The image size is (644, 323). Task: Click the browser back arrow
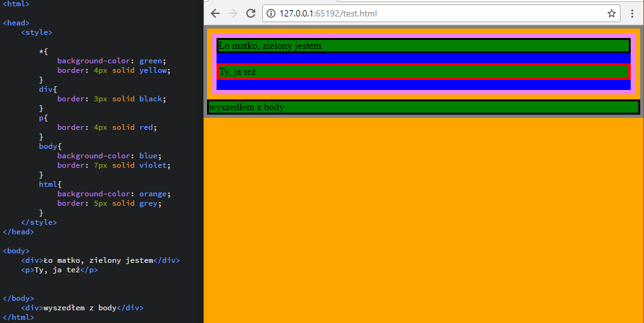click(x=215, y=13)
